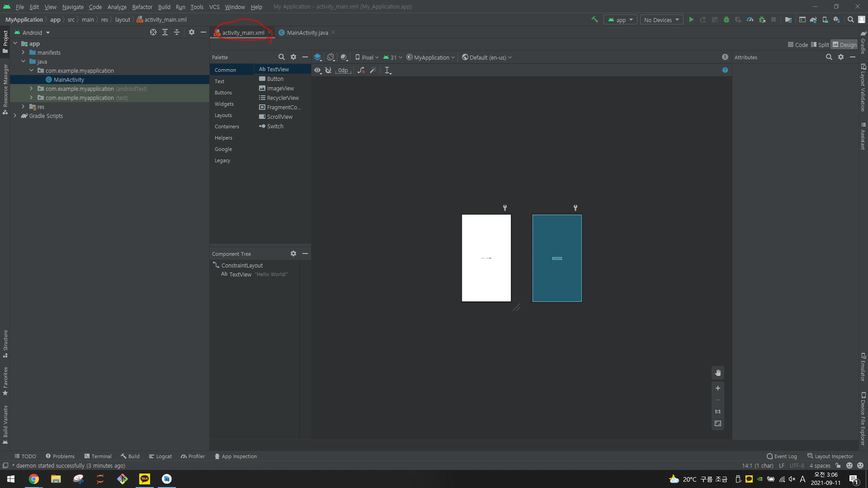868x488 pixels.
Task: Click the Make Project hammer icon
Action: point(594,19)
